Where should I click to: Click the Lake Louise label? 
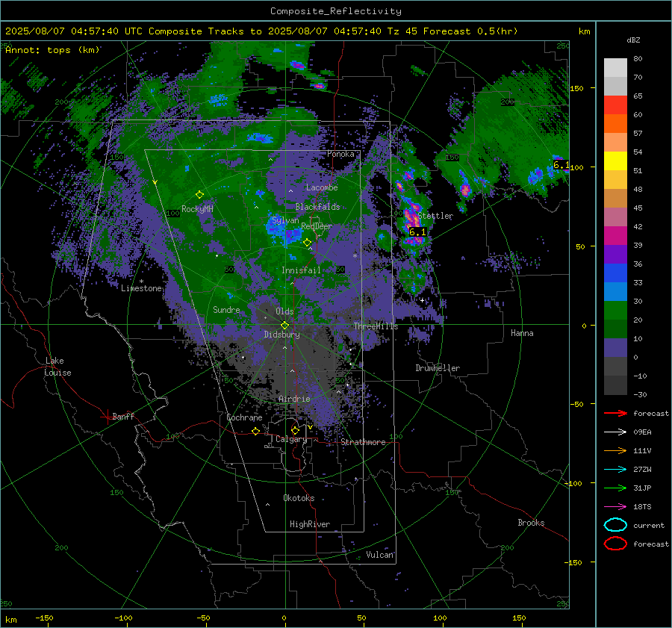pyautogui.click(x=57, y=367)
